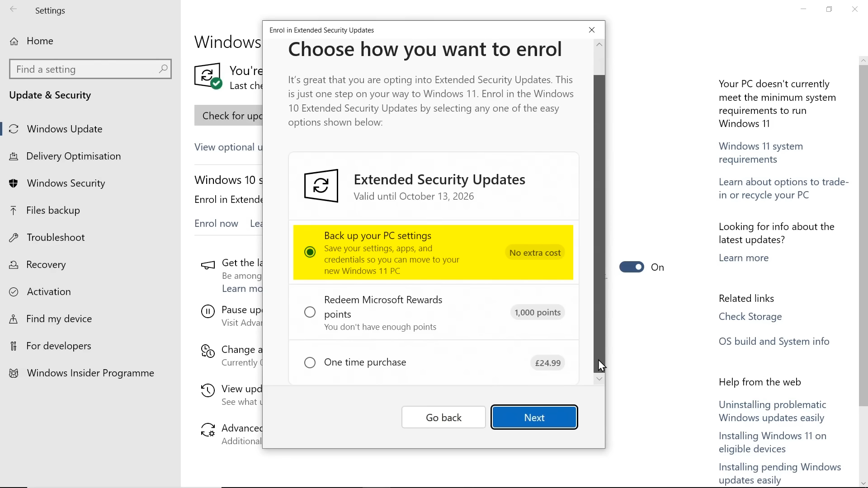Open the Recovery settings page

pos(46,265)
